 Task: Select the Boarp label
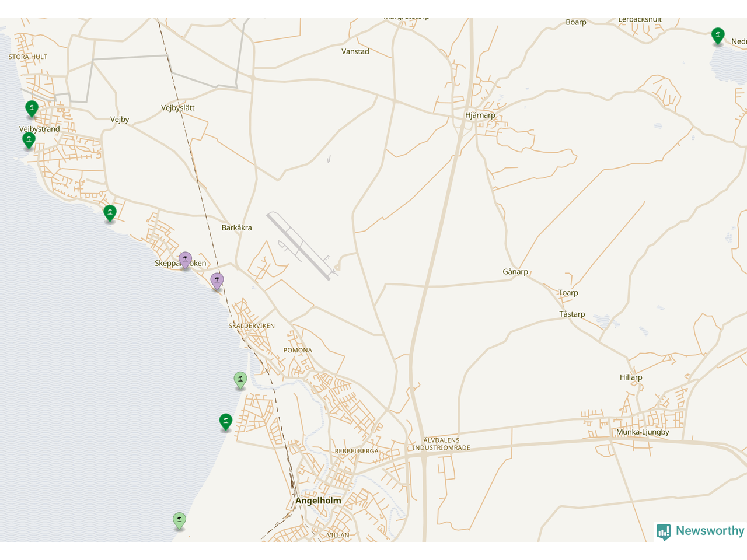point(576,22)
